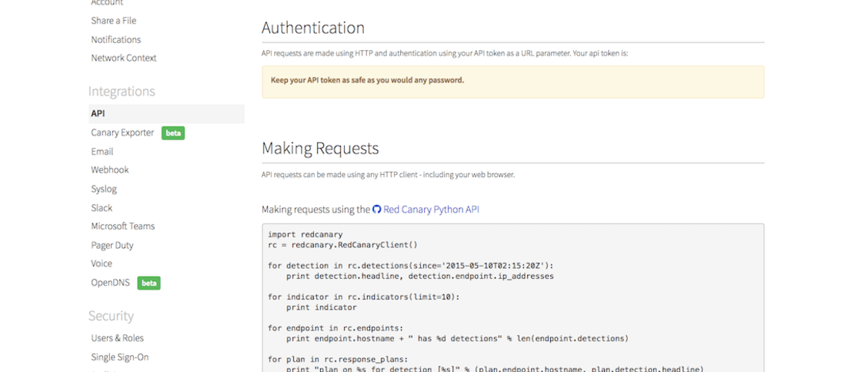Open the Network Context page
The image size is (868, 372).
(124, 58)
